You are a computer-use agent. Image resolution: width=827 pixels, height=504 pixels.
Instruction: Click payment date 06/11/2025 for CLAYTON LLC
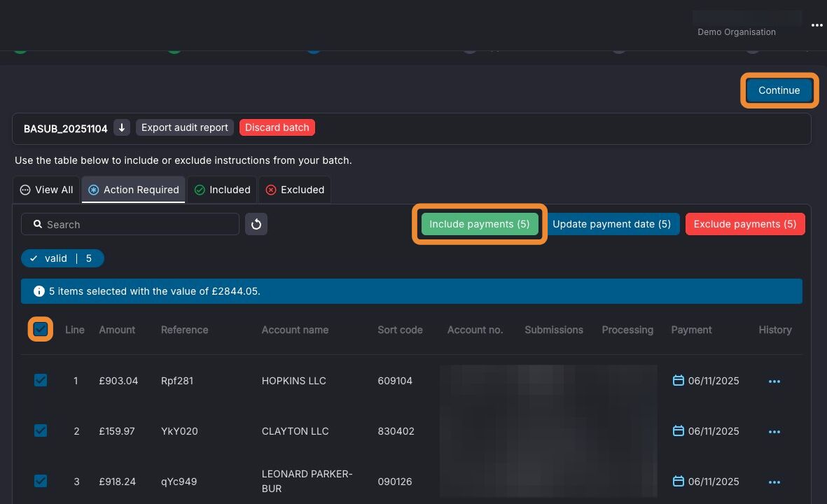click(x=714, y=431)
